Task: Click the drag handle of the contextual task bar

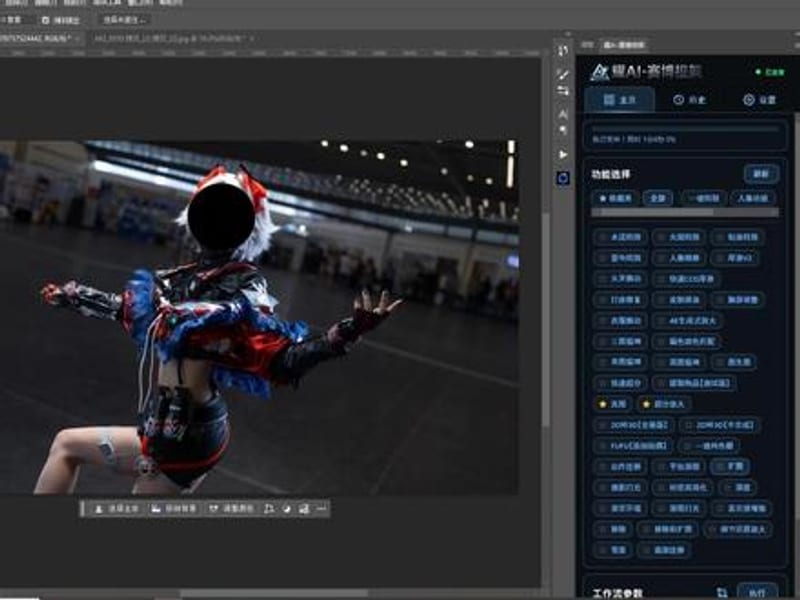Action: pyautogui.click(x=83, y=509)
